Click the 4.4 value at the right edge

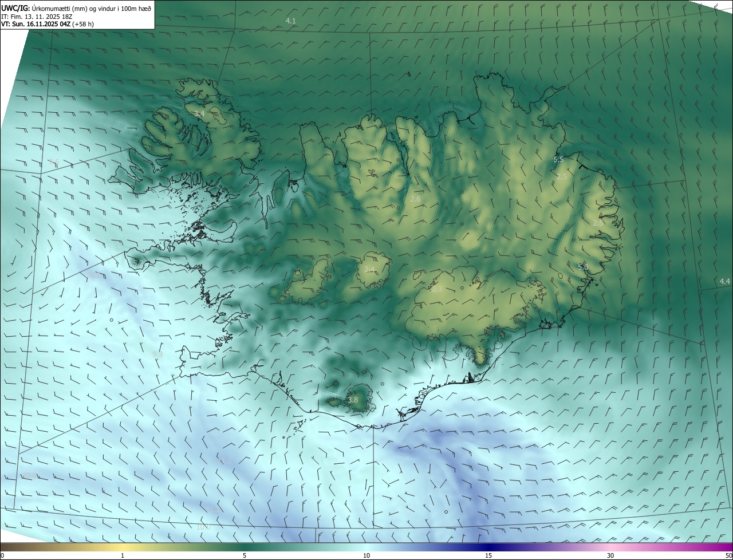click(725, 281)
